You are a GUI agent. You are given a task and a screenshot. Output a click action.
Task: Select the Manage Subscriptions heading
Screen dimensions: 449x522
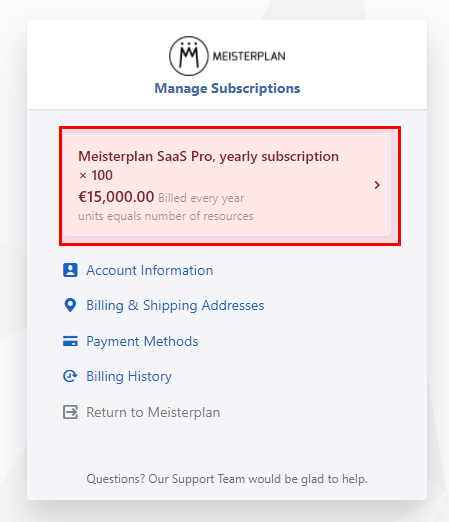(227, 88)
